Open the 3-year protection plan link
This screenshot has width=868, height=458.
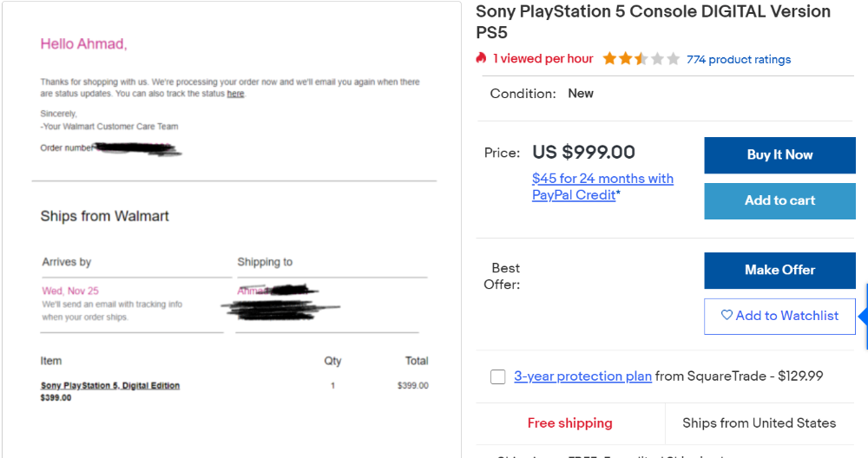(x=582, y=376)
